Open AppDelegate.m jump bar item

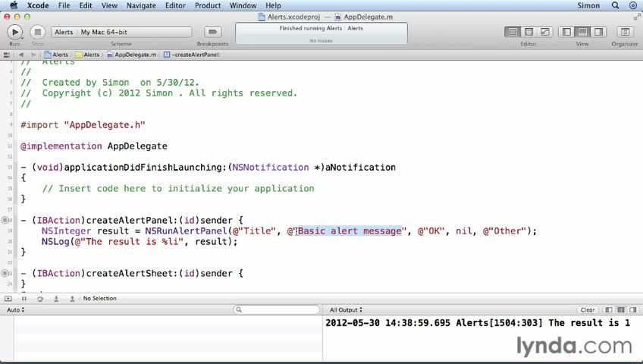[x=132, y=55]
